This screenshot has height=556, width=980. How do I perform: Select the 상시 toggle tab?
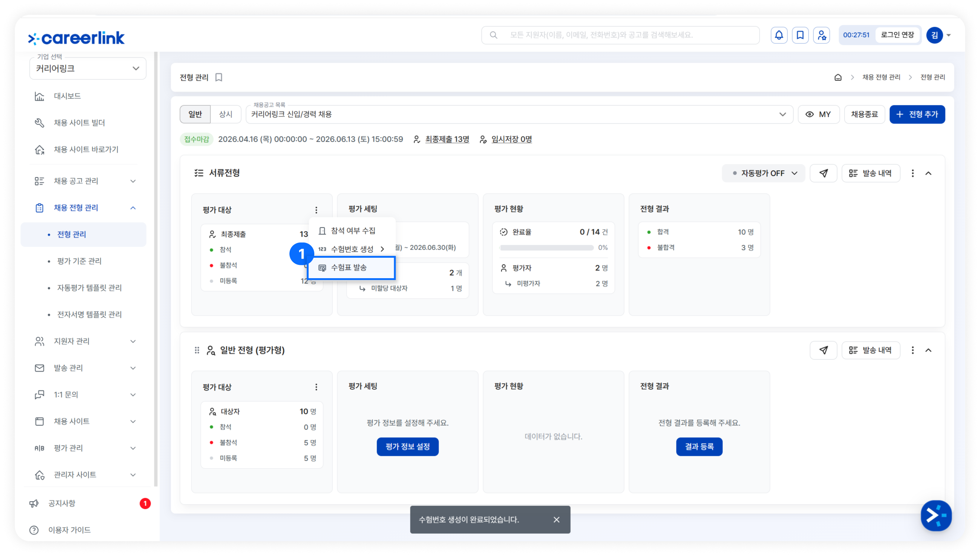point(226,115)
